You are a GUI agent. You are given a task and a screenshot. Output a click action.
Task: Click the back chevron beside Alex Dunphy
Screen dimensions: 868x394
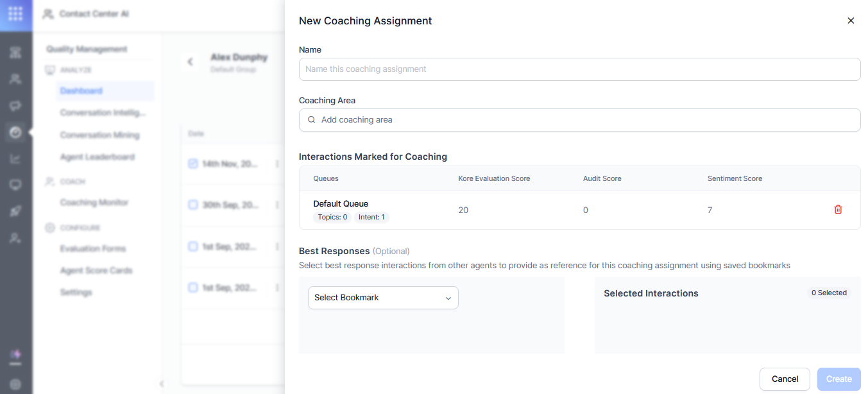click(x=190, y=62)
